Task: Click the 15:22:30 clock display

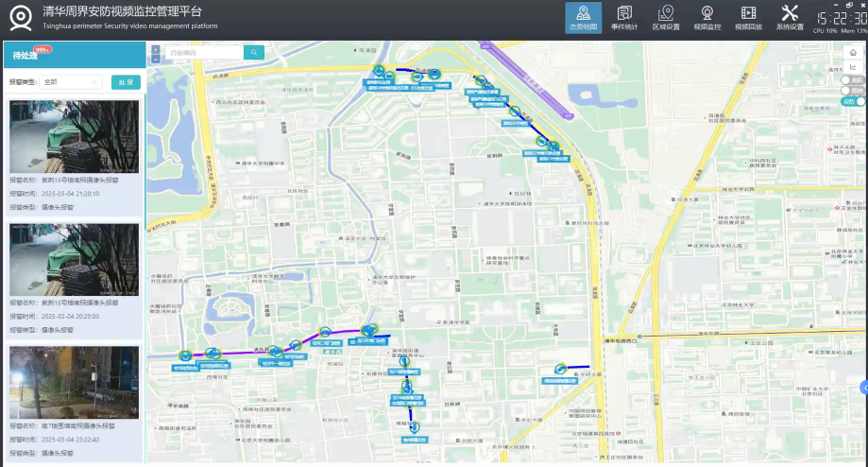Action: coord(842,18)
